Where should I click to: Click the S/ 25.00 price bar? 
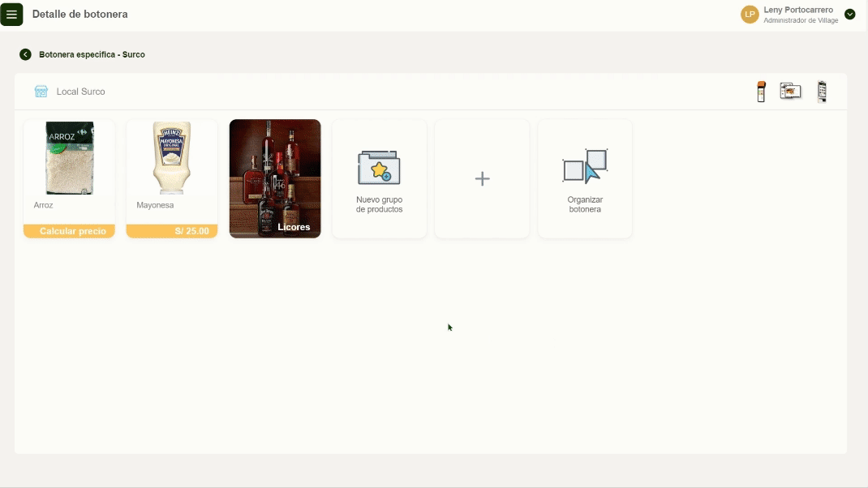point(172,231)
